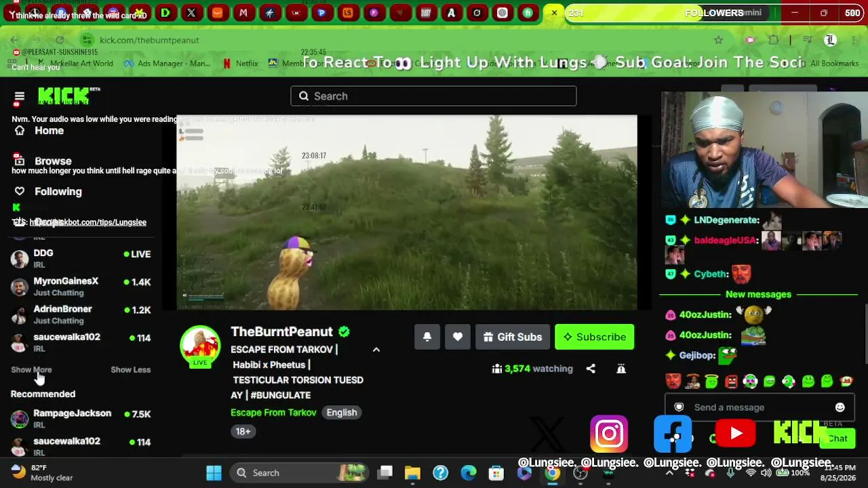Switch to the X browser tab
This screenshot has height=488, width=868.
click(x=191, y=13)
